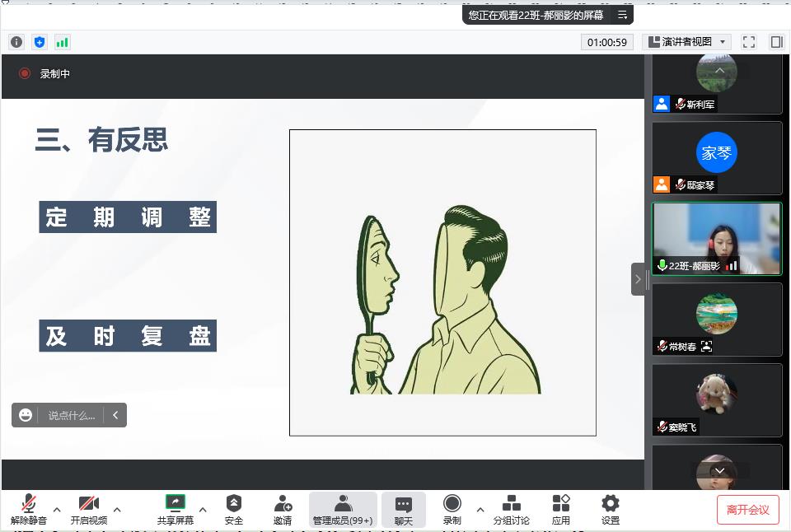Open Manage Members (管理成员) panel
791x532 pixels.
343,509
